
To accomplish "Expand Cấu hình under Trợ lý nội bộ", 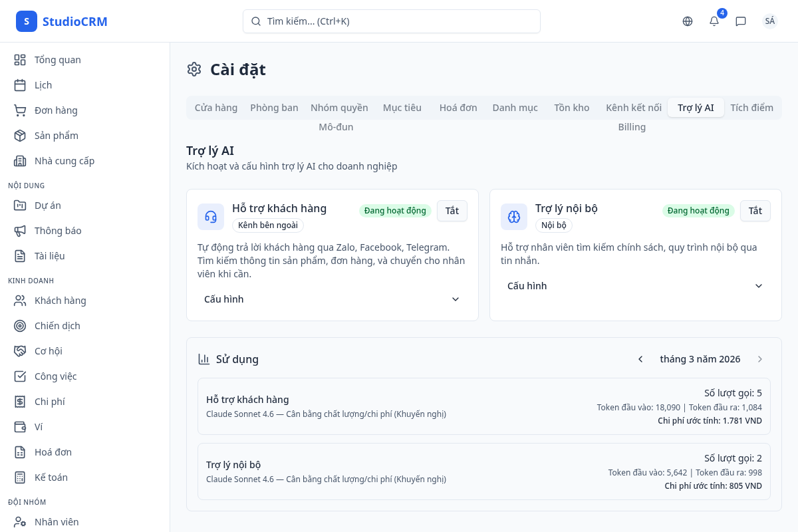I will click(x=635, y=286).
